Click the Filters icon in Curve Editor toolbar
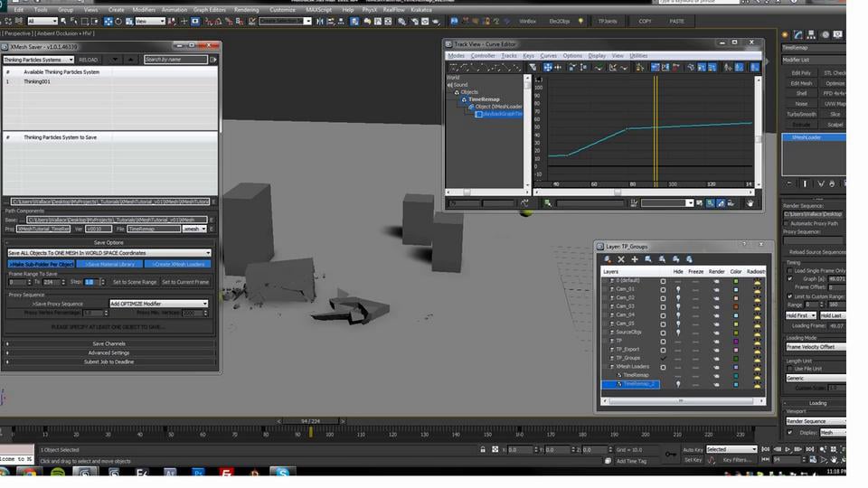Screen dimensions: 868x488 coord(533,67)
